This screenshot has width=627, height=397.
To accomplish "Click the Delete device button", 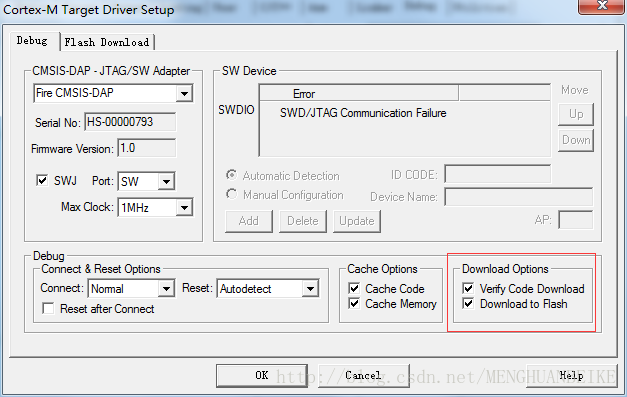I will pos(303,221).
